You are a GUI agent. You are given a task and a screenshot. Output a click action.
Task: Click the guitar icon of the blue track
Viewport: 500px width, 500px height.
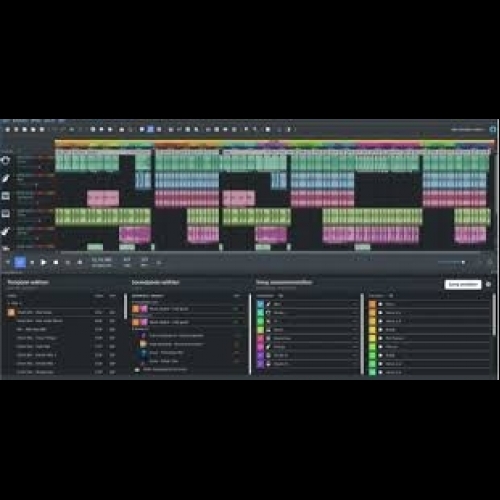5,178
